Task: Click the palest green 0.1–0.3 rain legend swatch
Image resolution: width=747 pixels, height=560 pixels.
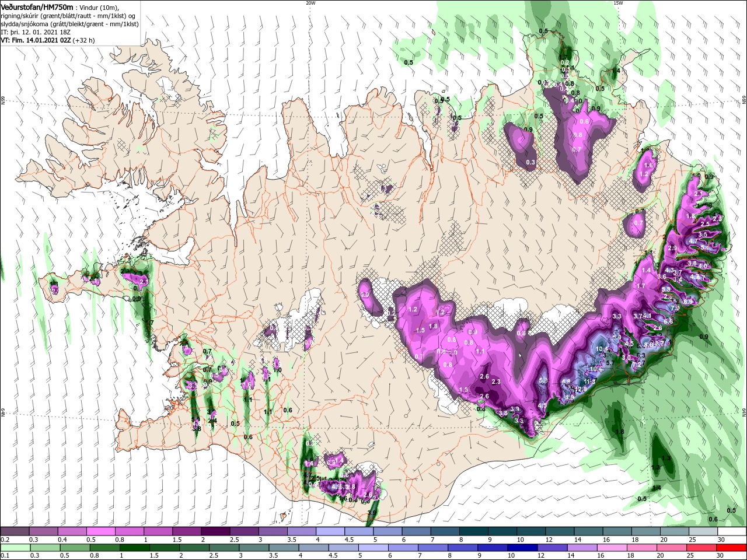Action: pos(15,548)
